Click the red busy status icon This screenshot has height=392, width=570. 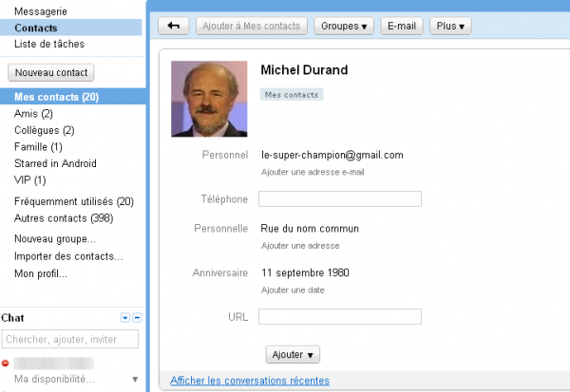coord(6,363)
